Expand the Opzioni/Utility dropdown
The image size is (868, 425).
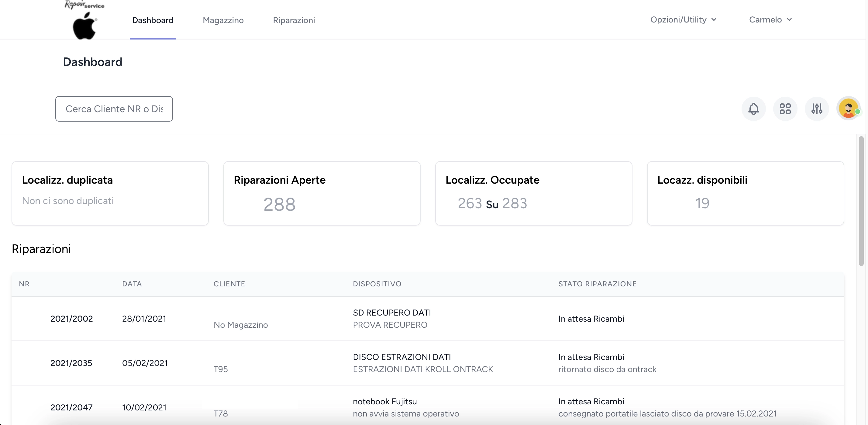[x=683, y=19]
